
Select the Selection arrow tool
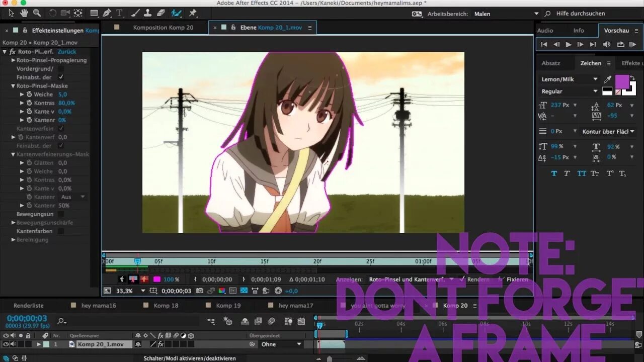[x=12, y=13]
